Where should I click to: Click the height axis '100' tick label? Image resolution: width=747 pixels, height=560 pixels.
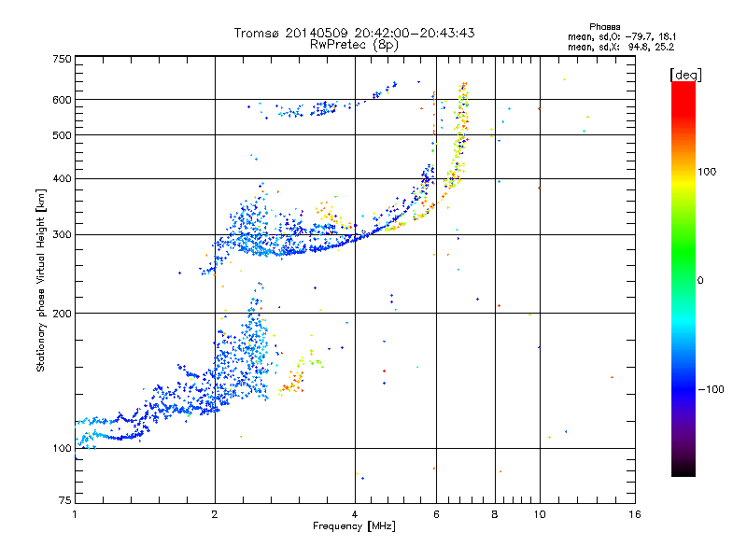(62, 449)
